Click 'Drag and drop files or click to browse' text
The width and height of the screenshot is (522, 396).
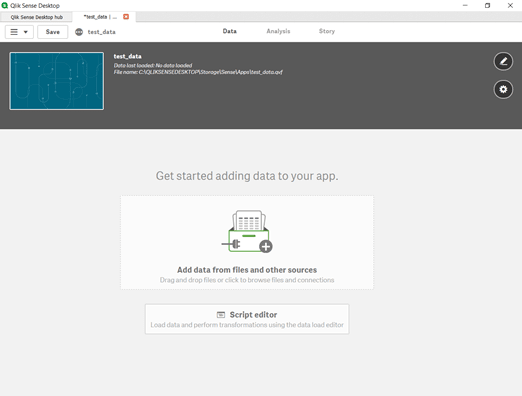click(x=247, y=280)
